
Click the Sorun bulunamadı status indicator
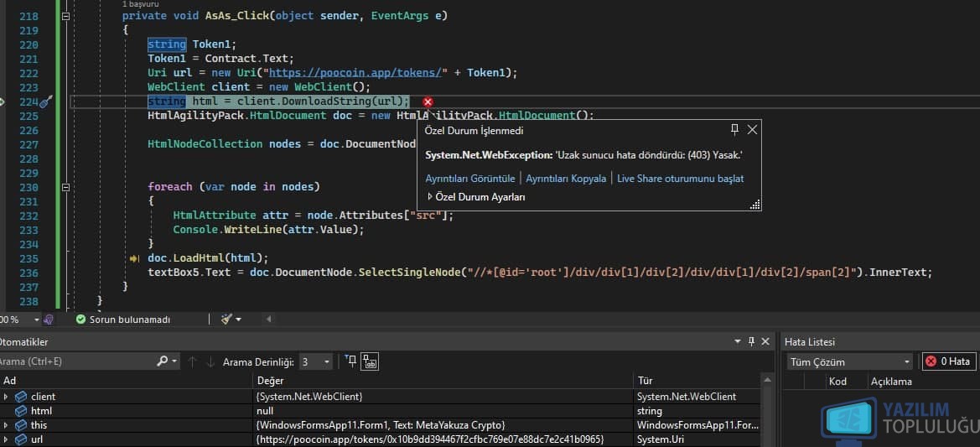(x=123, y=320)
